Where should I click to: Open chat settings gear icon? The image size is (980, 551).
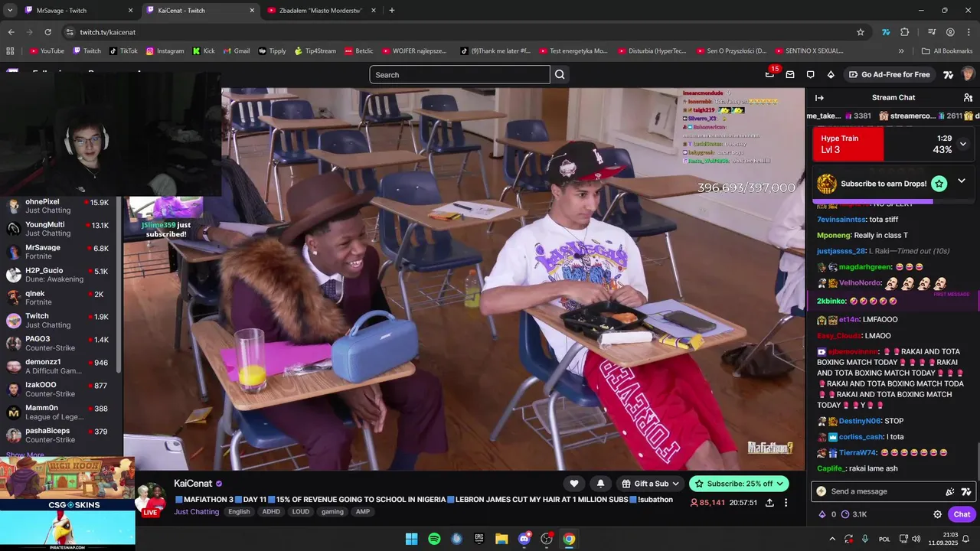937,514
